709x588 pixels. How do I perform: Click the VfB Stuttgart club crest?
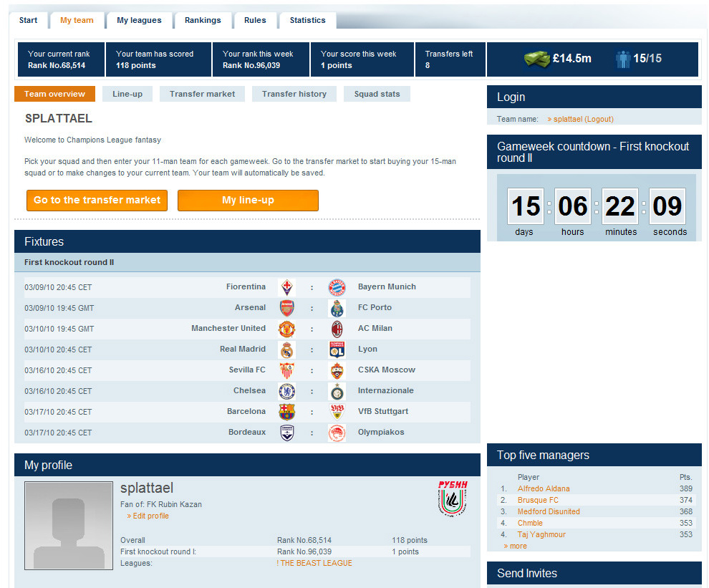point(337,412)
